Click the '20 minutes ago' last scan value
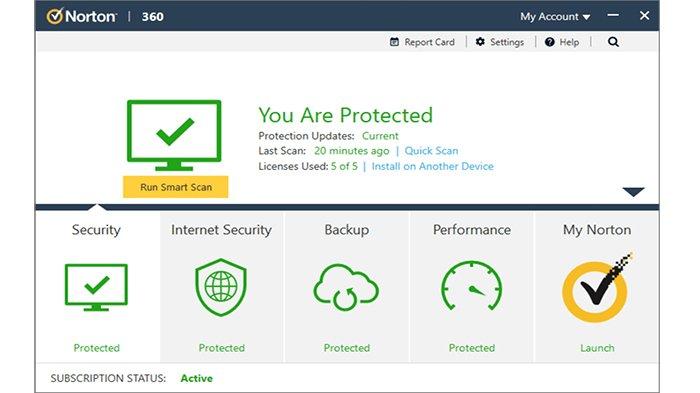700x393 pixels. coord(351,151)
